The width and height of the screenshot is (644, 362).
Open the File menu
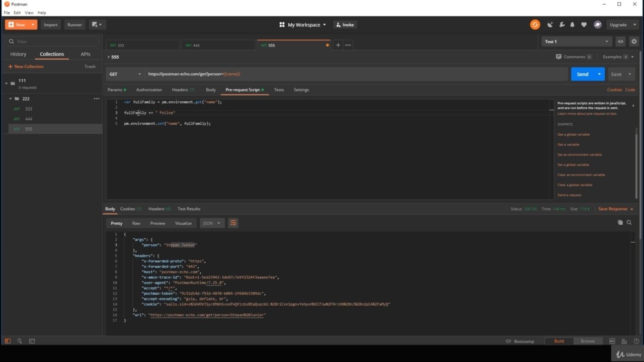pos(7,13)
